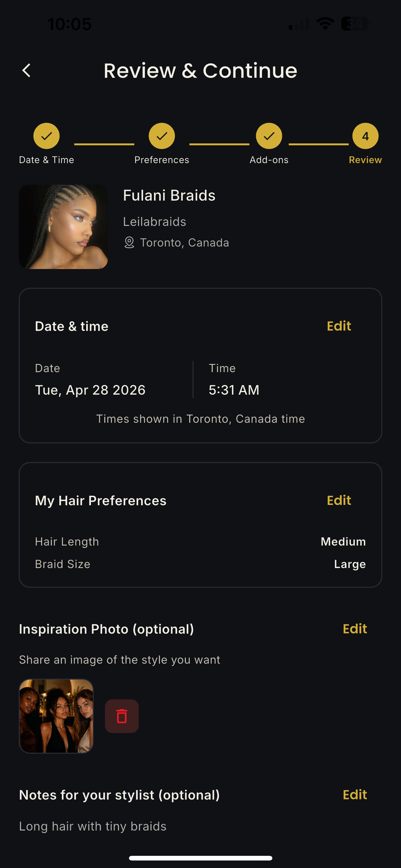Select the Preferences step checkmark
Screen dimensions: 401x868
(161, 136)
